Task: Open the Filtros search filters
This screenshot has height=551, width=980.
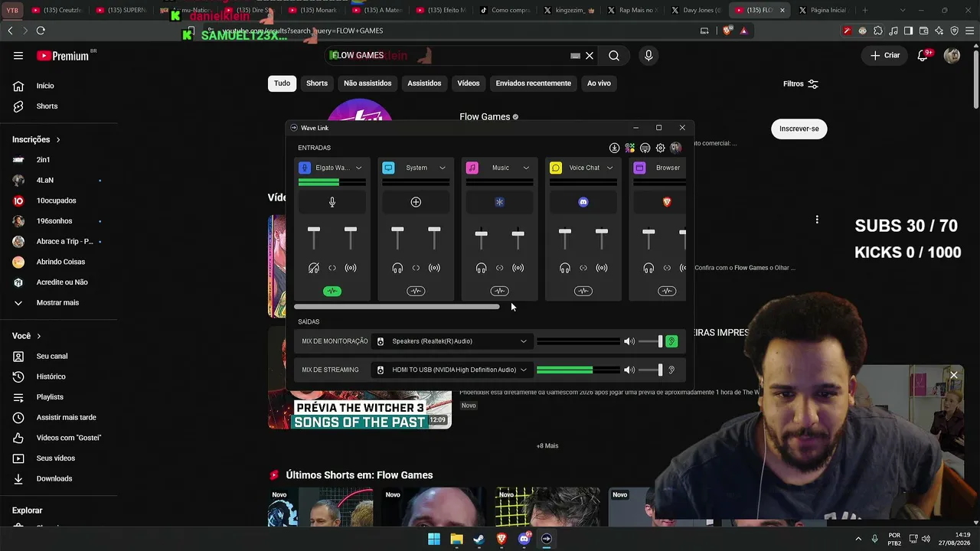Action: click(801, 84)
